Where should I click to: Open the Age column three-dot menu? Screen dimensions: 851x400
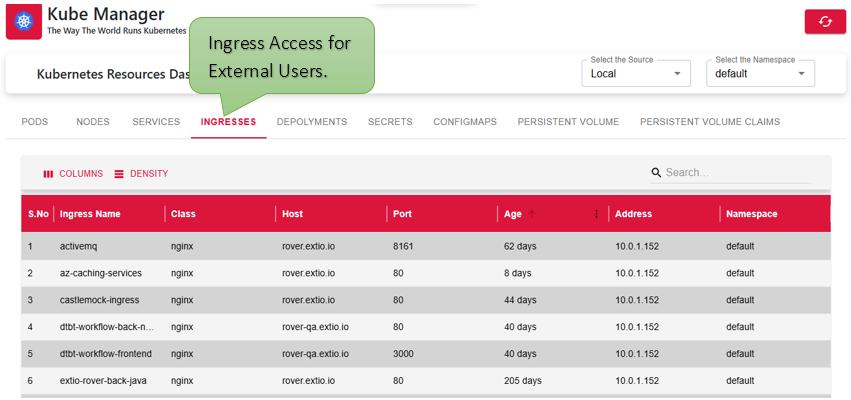[596, 214]
